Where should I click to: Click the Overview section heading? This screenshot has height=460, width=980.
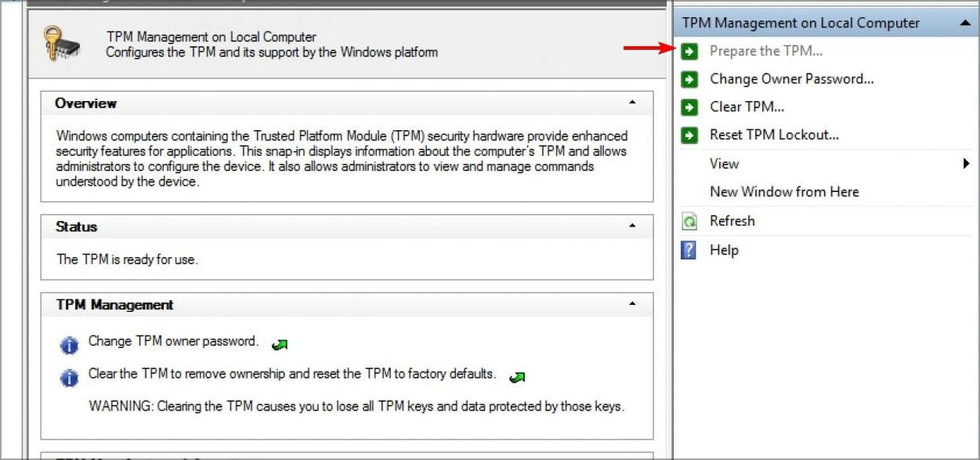[86, 103]
